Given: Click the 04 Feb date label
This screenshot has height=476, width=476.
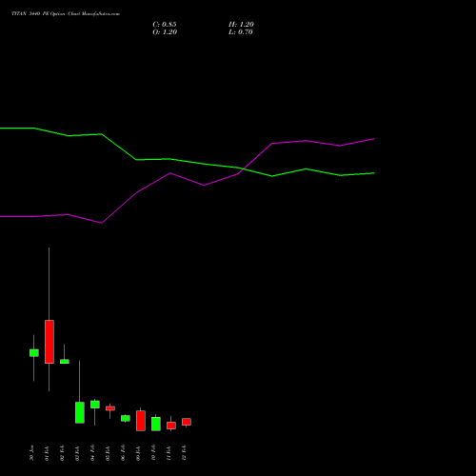Looking at the screenshot, I should pos(92,453).
